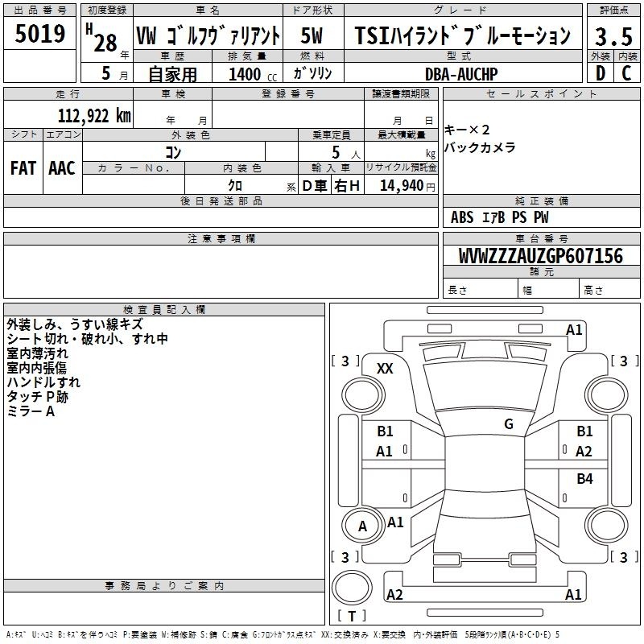This screenshot has width=644, height=644.
Task: Click the G windshield chip mark
Action: point(508,424)
